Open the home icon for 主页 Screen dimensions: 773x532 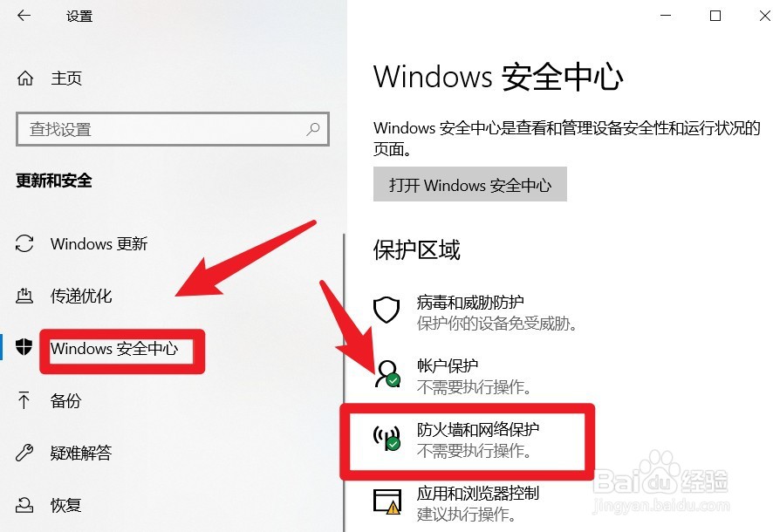click(x=25, y=78)
